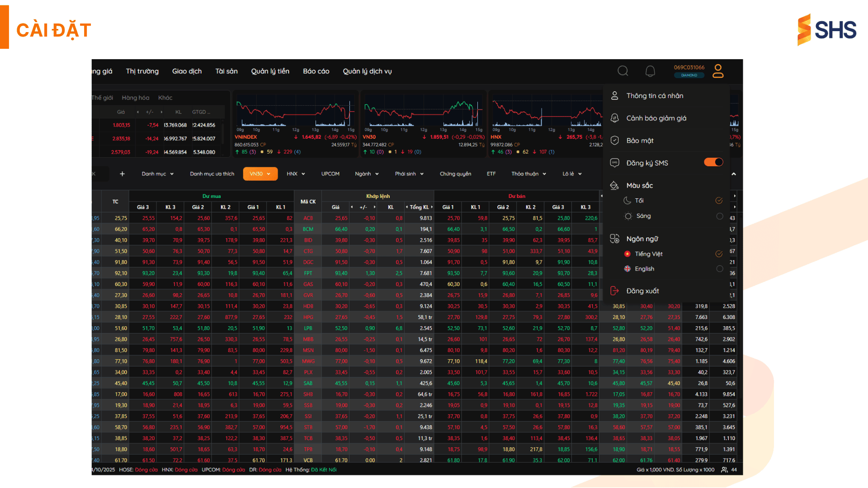Click the plus icon to add a watchlist
This screenshot has height=488, width=868.
(122, 174)
